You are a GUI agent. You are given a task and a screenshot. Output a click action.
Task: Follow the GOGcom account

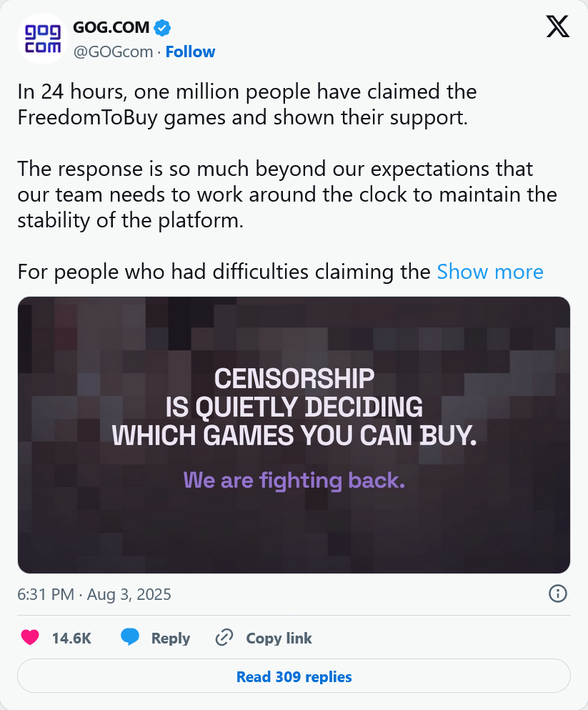[x=190, y=51]
